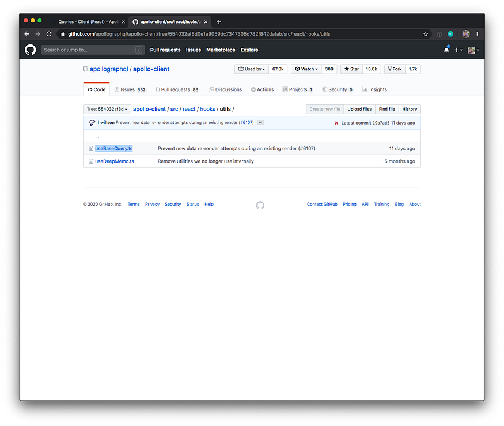The height and width of the screenshot is (426, 504).
Task: Click the 1.7k forks count
Action: tap(413, 69)
